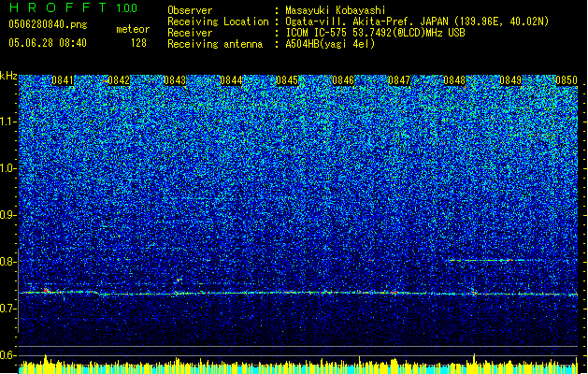Viewport: 588px width, 374px height.
Task: Click the 0849 time marker
Action: coord(510,80)
